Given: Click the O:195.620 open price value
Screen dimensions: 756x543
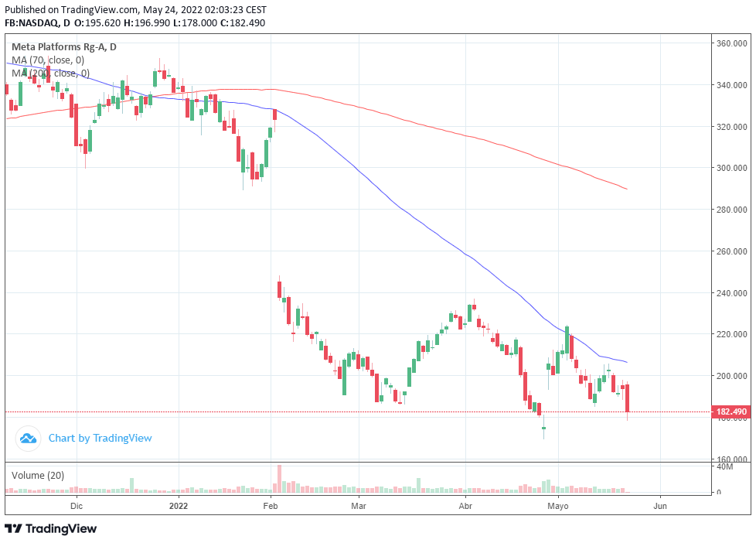Looking at the screenshot, I should (97, 22).
